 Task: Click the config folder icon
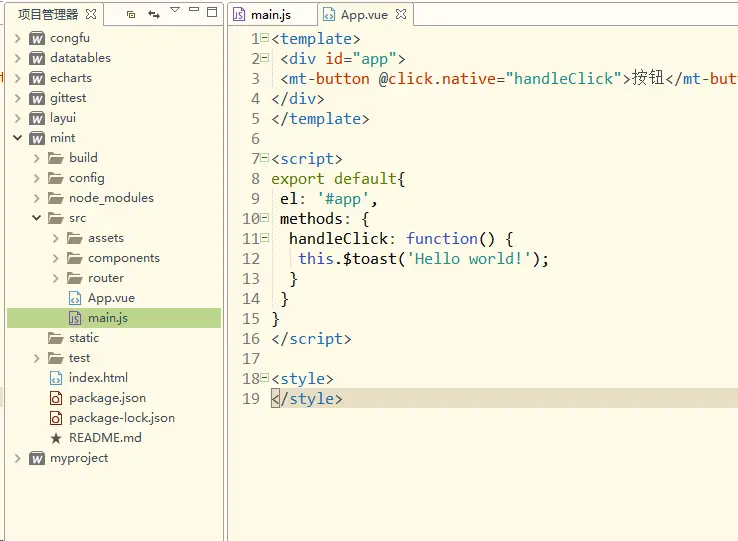56,178
